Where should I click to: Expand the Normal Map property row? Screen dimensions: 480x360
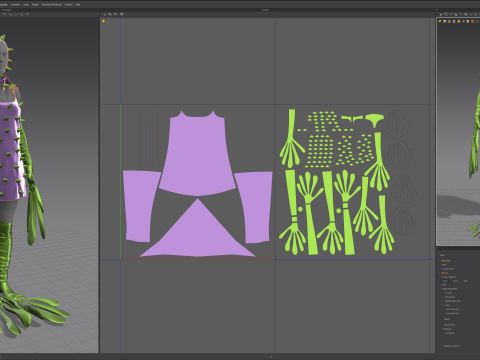pos(443,297)
